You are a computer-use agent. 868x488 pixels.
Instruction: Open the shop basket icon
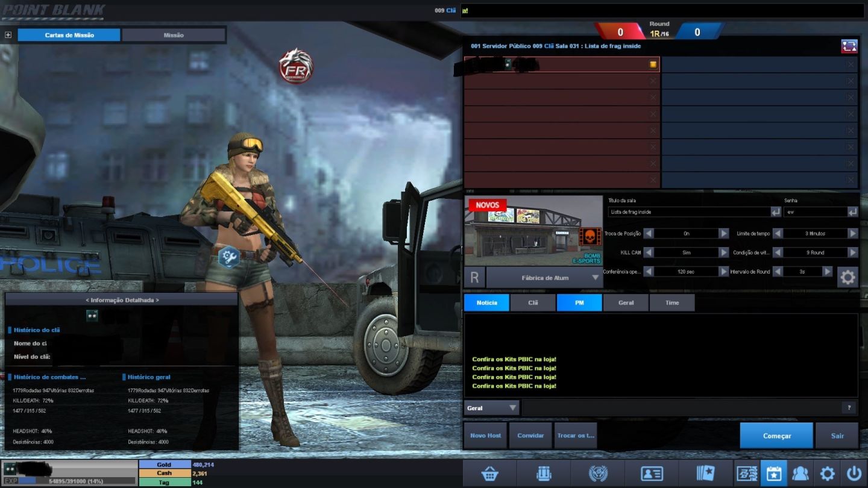point(489,474)
